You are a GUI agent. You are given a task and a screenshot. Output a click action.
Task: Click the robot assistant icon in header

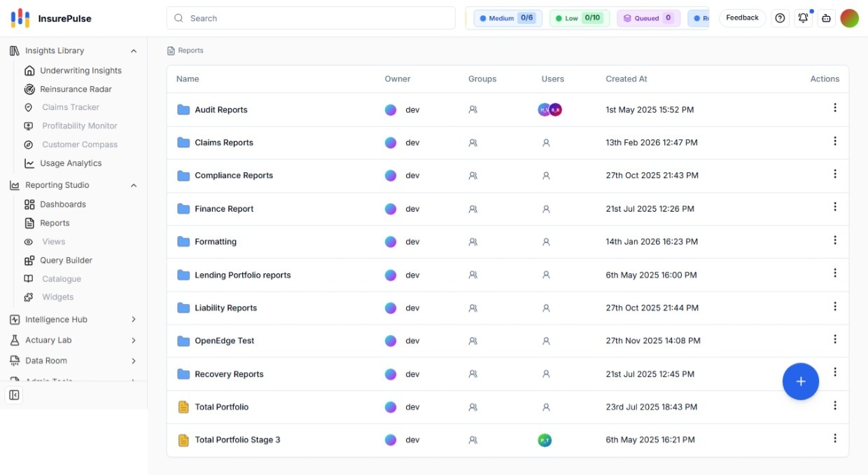(x=827, y=18)
